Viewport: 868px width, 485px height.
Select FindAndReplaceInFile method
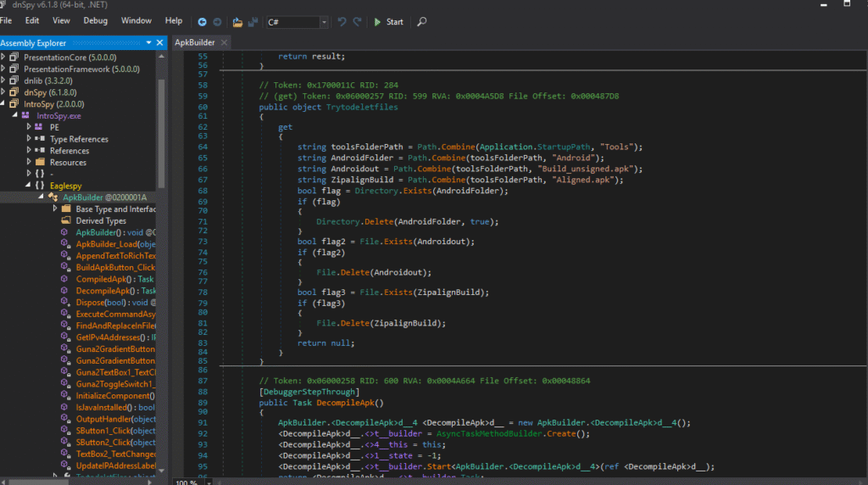(x=115, y=326)
